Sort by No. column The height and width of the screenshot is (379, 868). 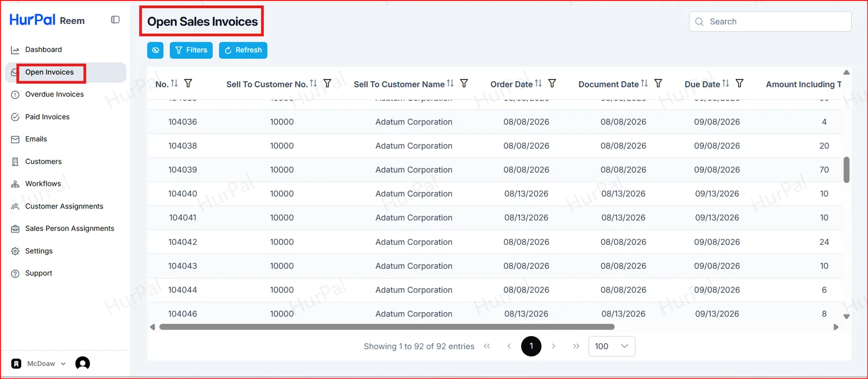click(174, 84)
